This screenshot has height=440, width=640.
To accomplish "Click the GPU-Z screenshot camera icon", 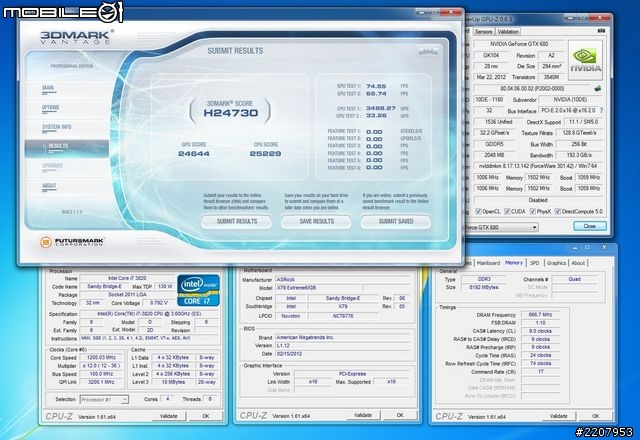I will [x=601, y=31].
